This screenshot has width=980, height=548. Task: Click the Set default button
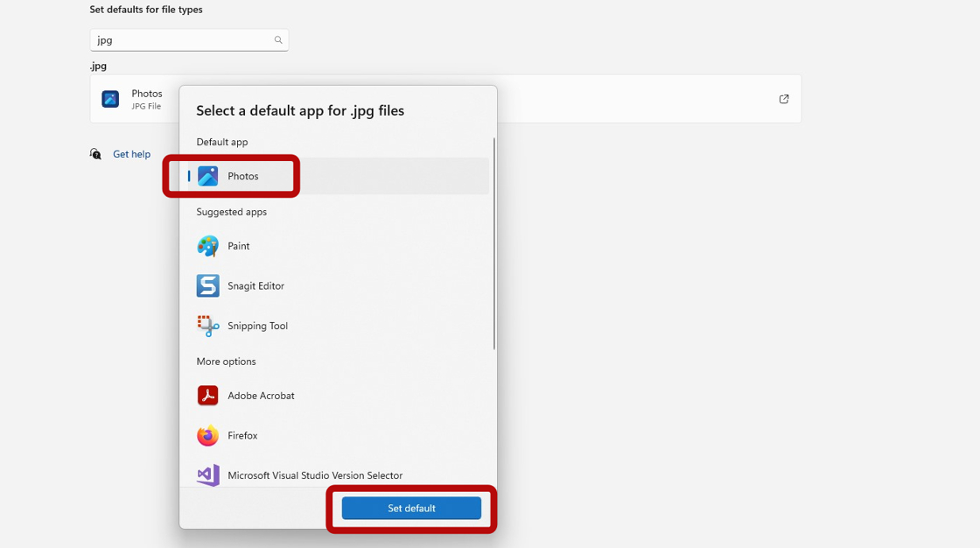tap(411, 508)
